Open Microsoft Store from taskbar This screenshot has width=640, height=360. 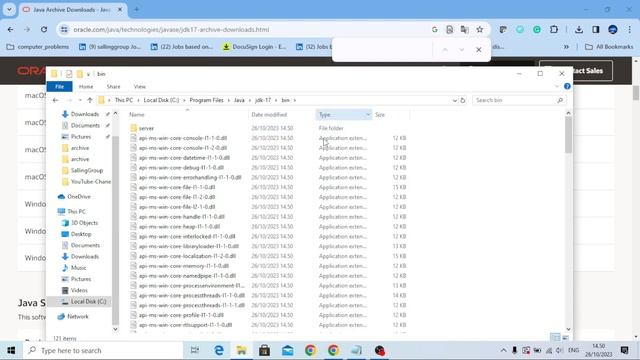pyautogui.click(x=264, y=350)
